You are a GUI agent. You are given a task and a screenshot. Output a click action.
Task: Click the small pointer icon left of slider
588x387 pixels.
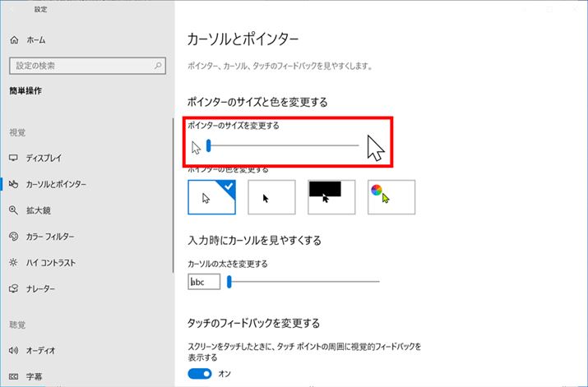tap(196, 148)
